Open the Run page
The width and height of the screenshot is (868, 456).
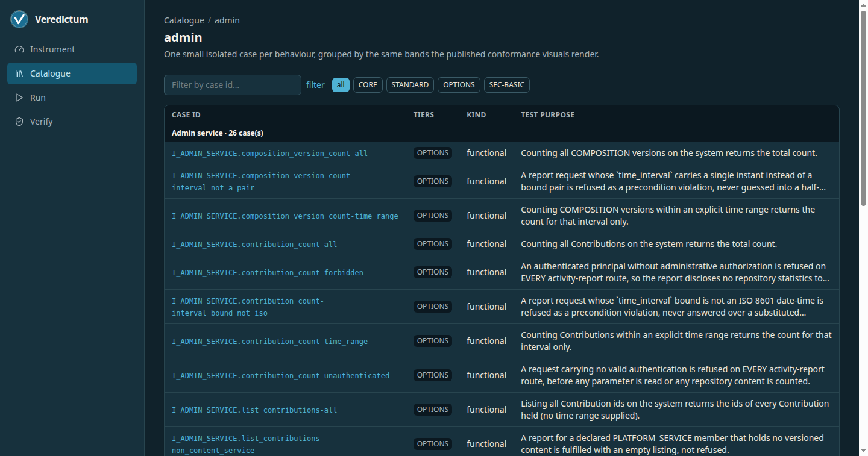pos(72,98)
